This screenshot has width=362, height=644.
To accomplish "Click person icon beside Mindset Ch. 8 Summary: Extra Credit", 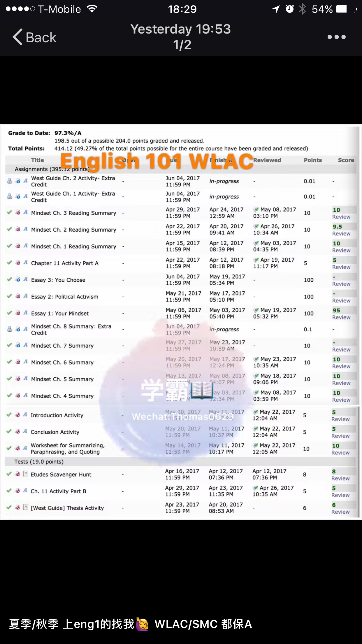I will click(x=10, y=329).
